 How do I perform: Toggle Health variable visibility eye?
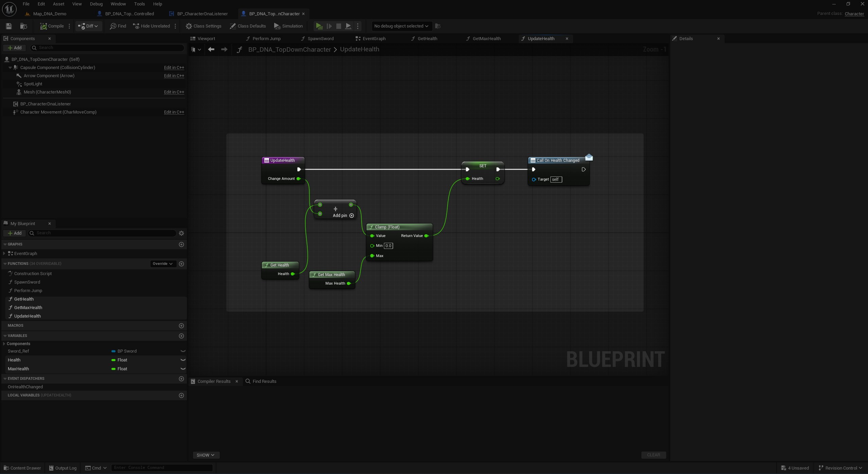pyautogui.click(x=183, y=360)
